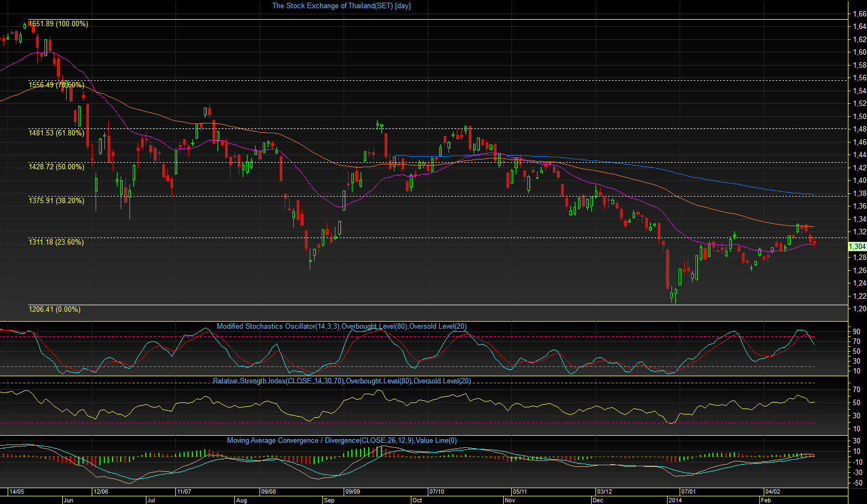Screen dimensions: 867x504
Task: Pick the "Nov" month label
Action: [x=510, y=500]
